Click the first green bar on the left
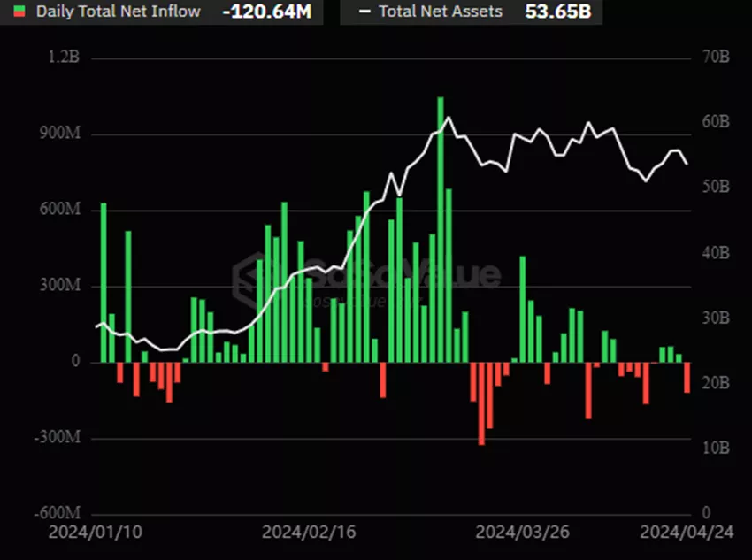The height and width of the screenshot is (560, 752). point(104,283)
